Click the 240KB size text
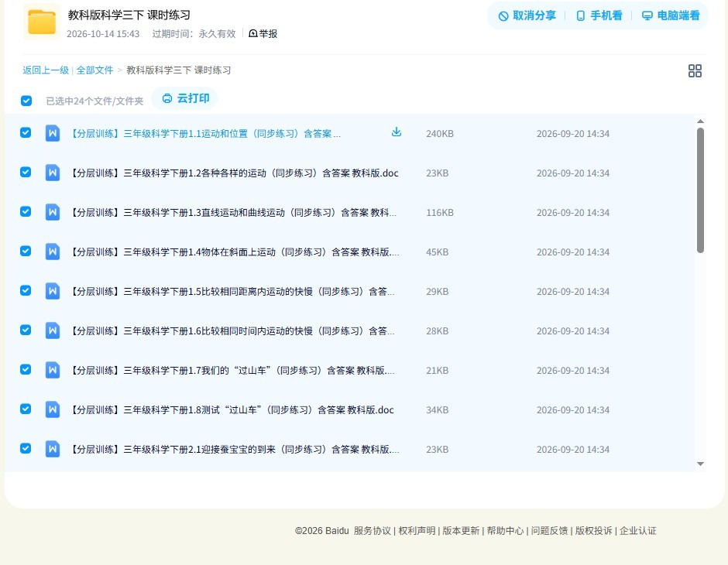The height and width of the screenshot is (565, 728). click(440, 134)
